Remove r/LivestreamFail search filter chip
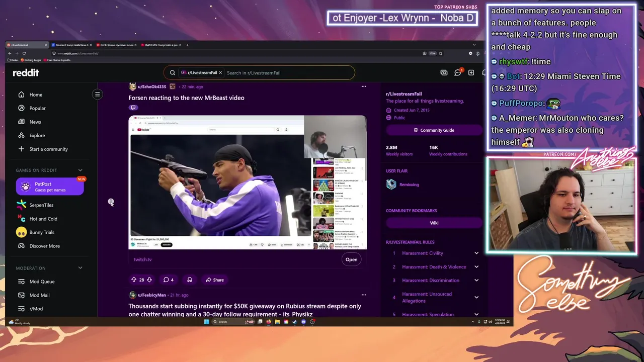The width and height of the screenshot is (644, 362). (x=220, y=73)
